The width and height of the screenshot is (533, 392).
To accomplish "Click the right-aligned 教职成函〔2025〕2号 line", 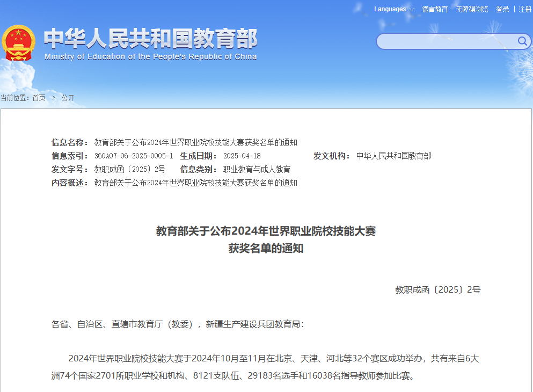I will (x=438, y=289).
